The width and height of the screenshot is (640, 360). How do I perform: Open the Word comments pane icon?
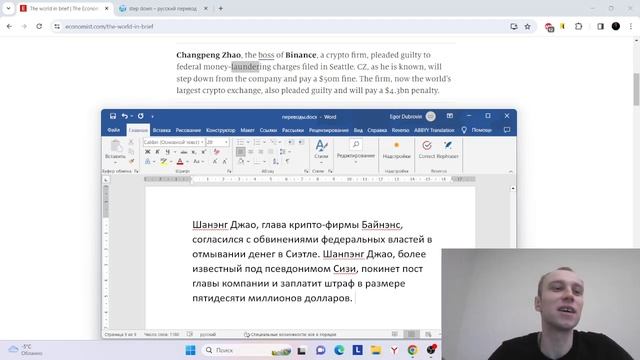(x=507, y=130)
